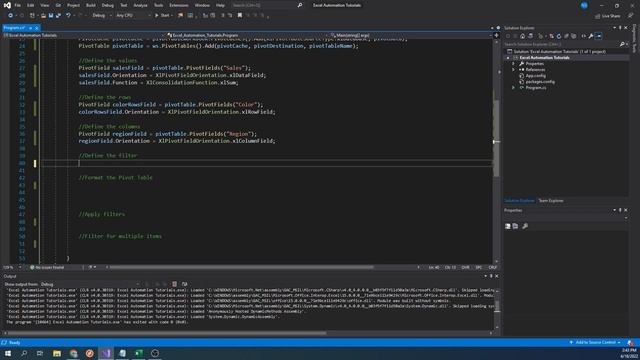Open the Tools menu

coord(158,5)
